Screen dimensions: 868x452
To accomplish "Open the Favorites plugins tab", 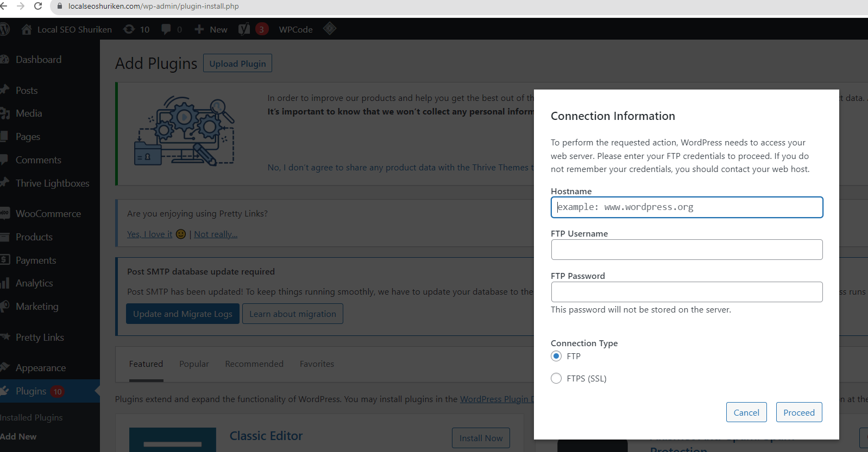I will coord(317,364).
